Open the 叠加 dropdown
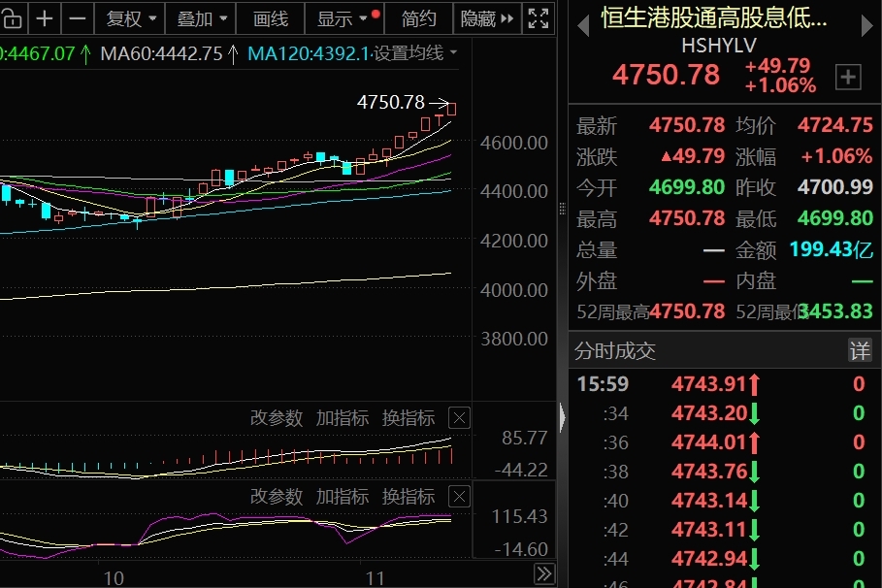882x588 pixels. click(x=202, y=18)
